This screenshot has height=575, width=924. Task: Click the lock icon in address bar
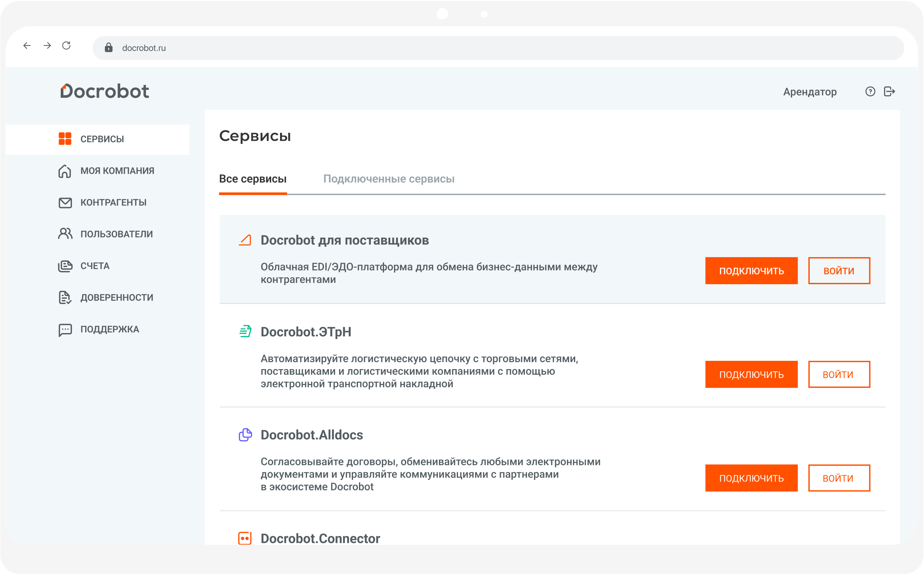coord(109,48)
